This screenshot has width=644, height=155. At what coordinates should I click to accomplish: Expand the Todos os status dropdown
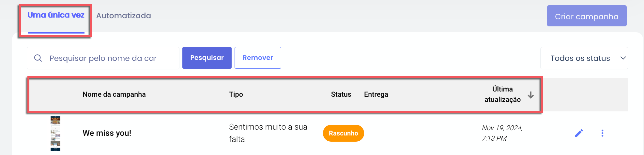584,58
